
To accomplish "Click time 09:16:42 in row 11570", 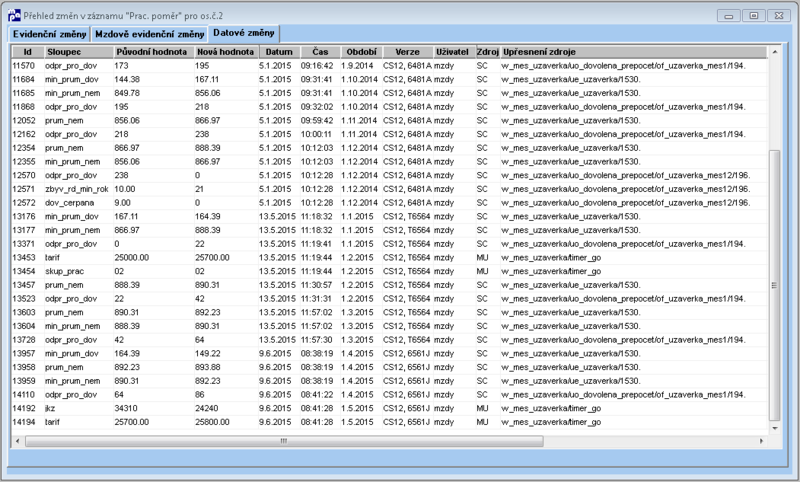I will pyautogui.click(x=317, y=66).
